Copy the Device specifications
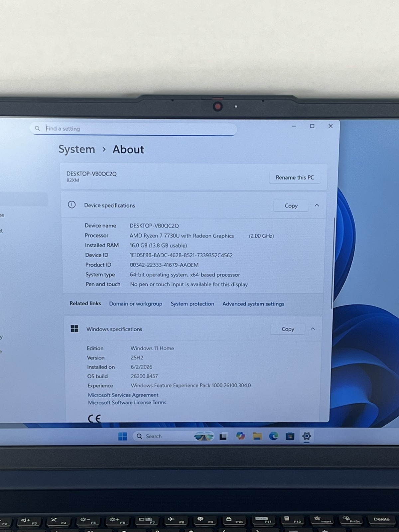Image resolution: width=399 pixels, height=532 pixels. pos(291,206)
